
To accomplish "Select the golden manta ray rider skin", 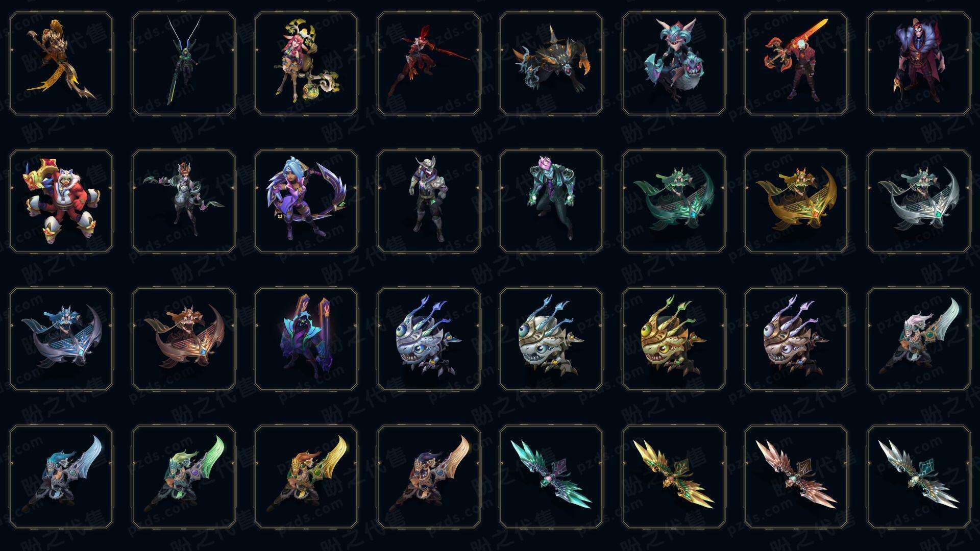I will [x=796, y=202].
